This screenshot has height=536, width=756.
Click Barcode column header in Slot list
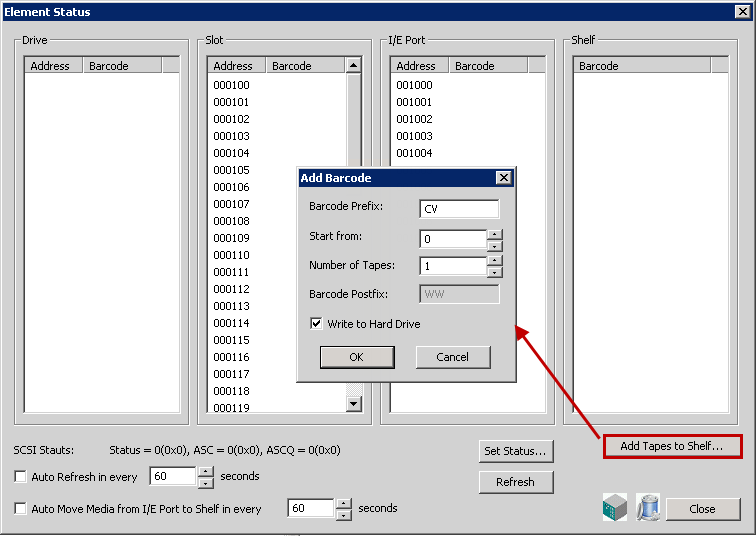pos(306,66)
